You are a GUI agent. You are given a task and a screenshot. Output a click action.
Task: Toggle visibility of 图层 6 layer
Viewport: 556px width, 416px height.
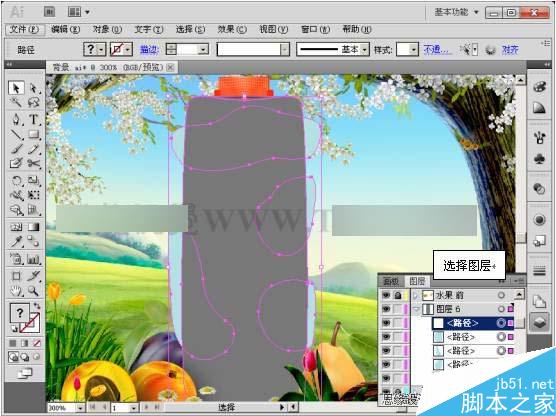click(386, 309)
